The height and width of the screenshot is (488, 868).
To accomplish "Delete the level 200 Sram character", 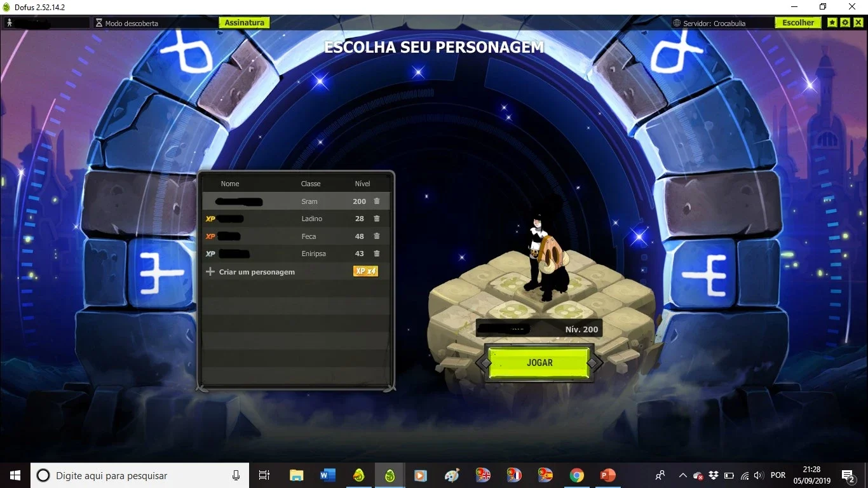I will (377, 201).
